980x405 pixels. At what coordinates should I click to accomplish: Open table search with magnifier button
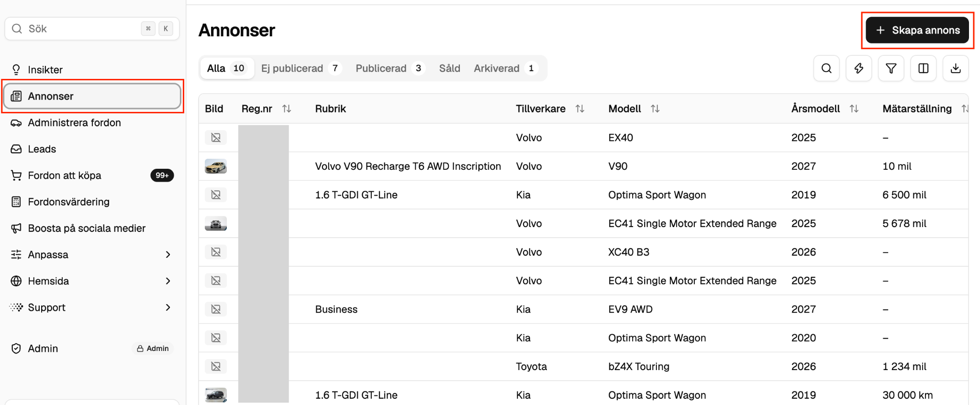click(826, 68)
